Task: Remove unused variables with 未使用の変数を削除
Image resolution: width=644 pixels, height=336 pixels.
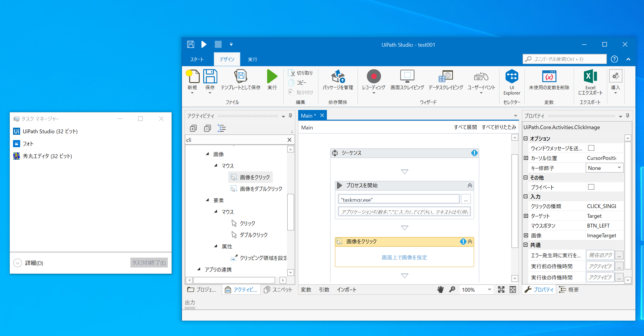Action: click(x=549, y=80)
